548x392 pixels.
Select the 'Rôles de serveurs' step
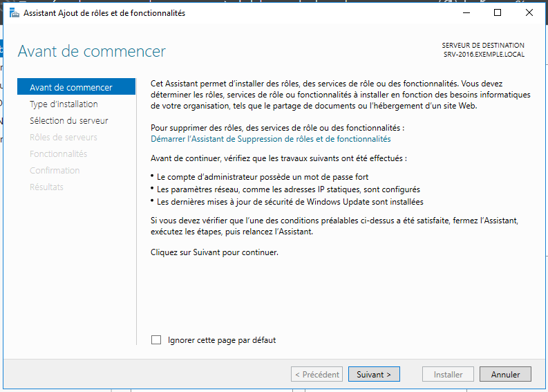click(x=64, y=137)
